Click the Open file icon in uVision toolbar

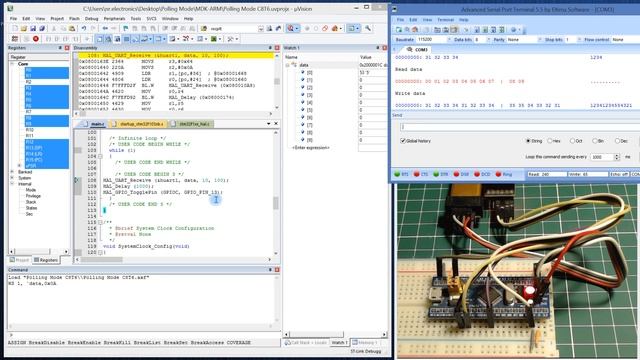[24, 29]
